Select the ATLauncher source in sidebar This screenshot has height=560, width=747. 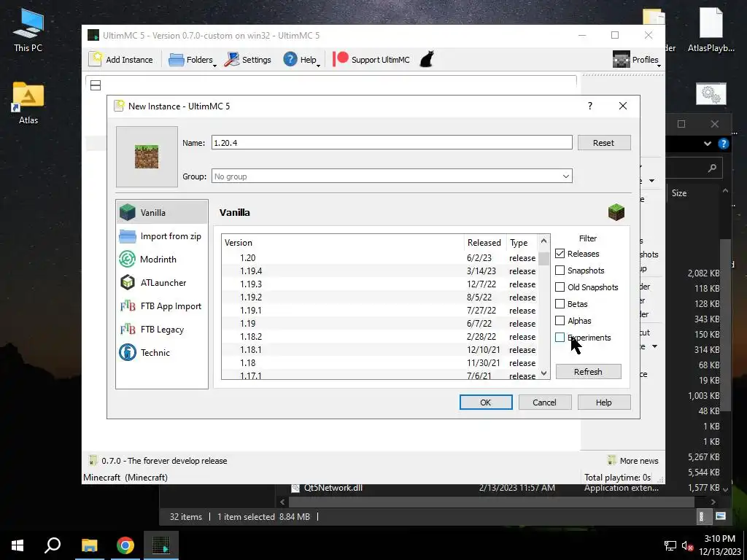(161, 282)
